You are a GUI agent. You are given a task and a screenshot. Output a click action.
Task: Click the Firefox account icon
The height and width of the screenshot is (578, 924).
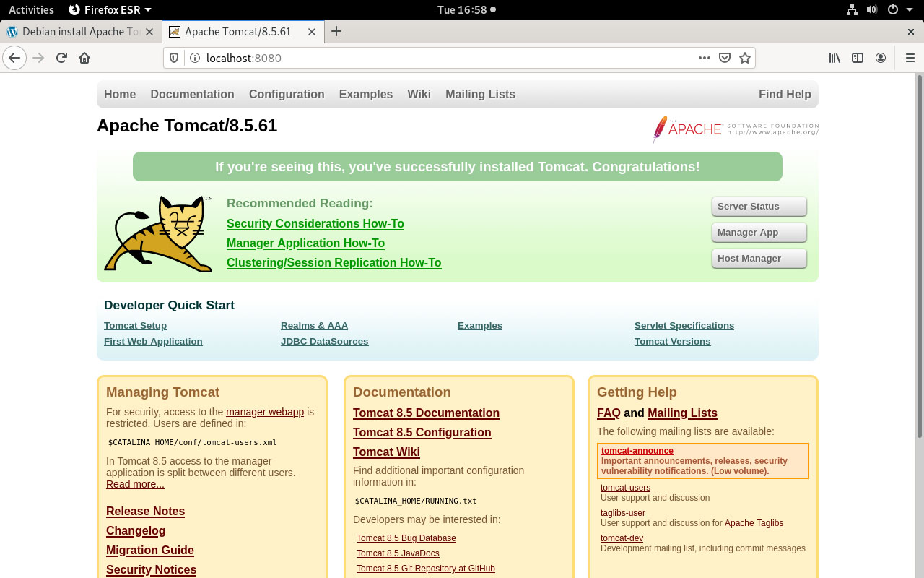pyautogui.click(x=882, y=57)
